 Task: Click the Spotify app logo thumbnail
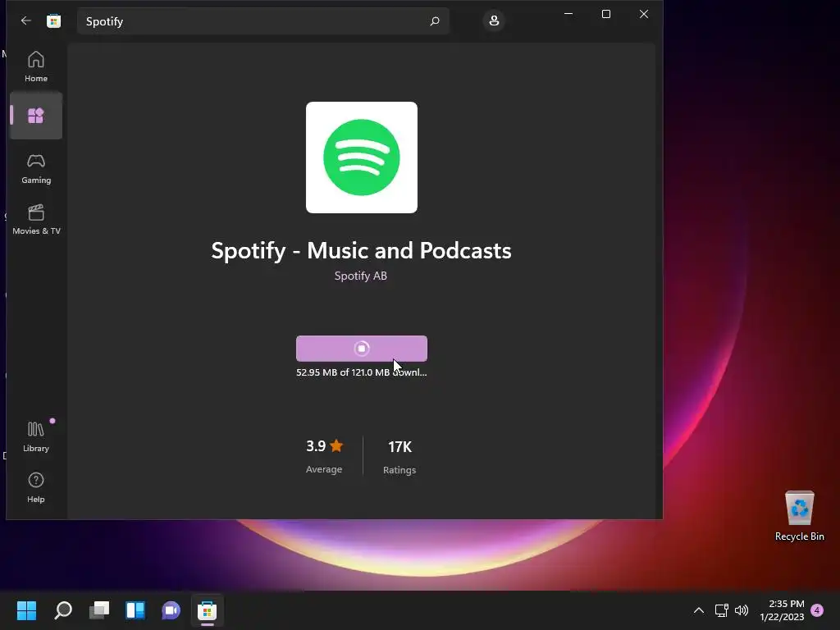pos(362,157)
